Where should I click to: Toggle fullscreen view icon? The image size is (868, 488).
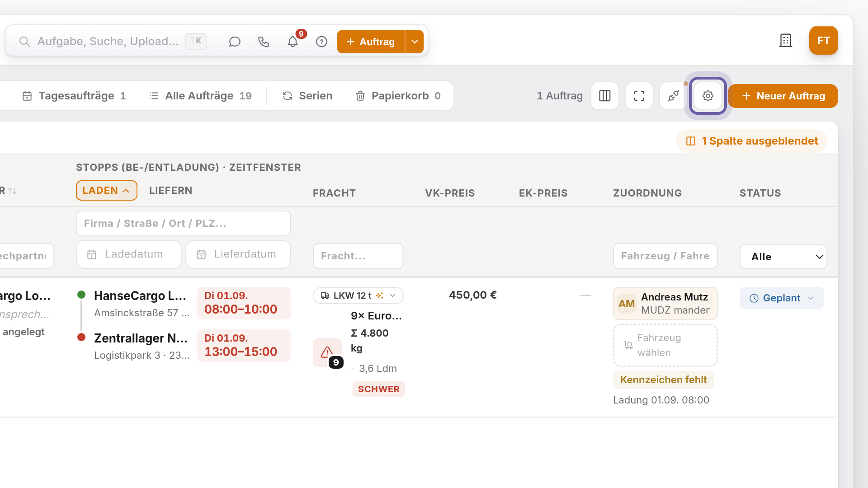639,96
